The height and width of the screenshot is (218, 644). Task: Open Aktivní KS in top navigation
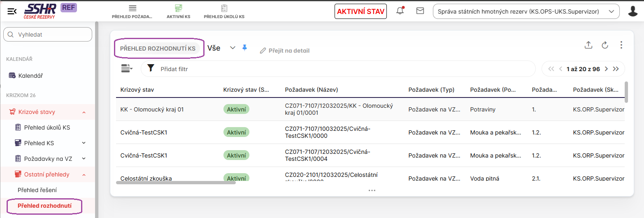point(178,12)
